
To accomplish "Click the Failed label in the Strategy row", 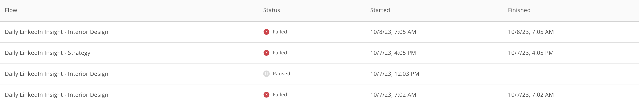I will coord(280,53).
